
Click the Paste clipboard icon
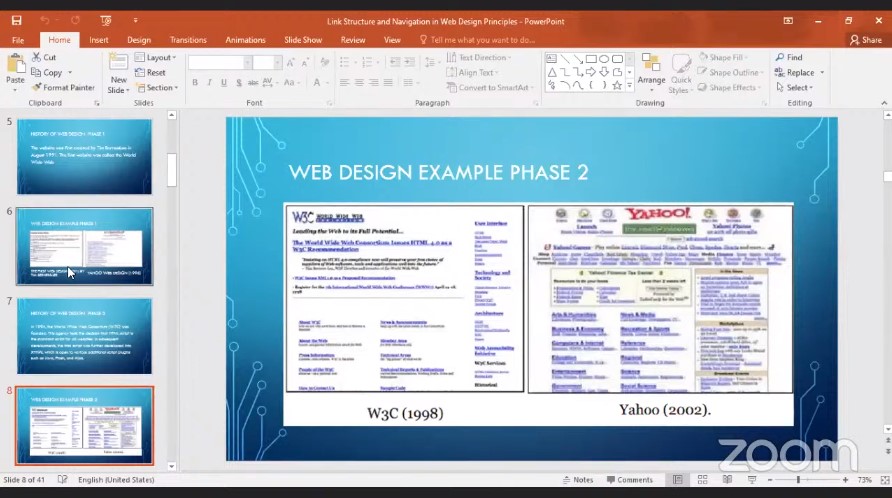(15, 64)
